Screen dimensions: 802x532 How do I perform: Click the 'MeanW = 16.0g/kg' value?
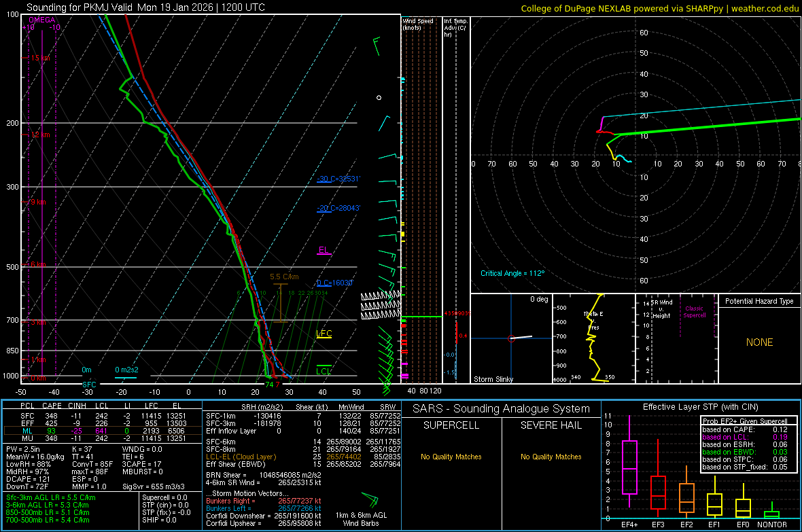pos(35,457)
